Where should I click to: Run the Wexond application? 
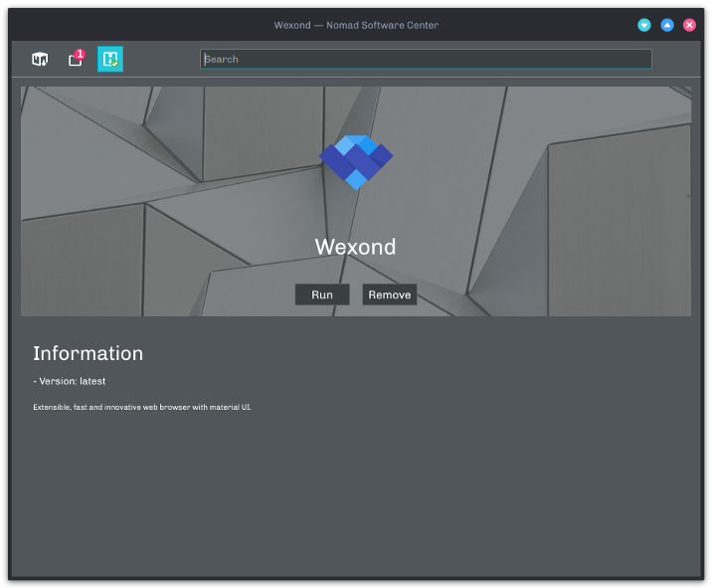click(322, 294)
